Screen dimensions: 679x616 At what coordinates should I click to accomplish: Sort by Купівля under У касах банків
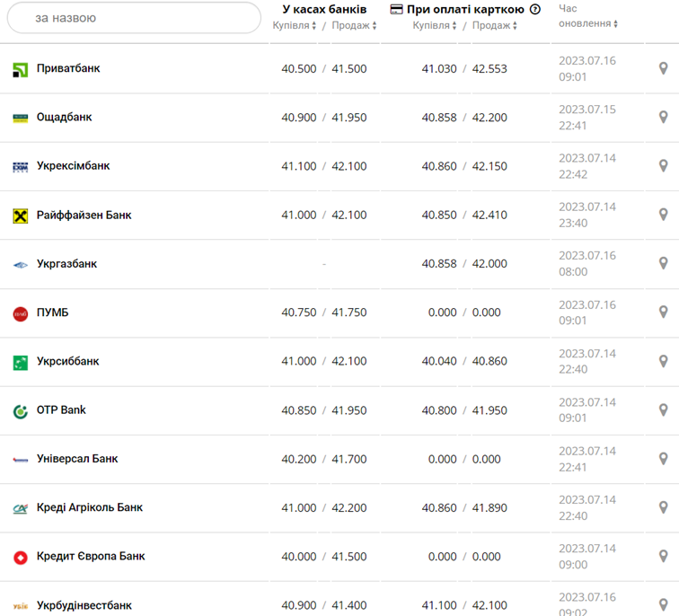tap(295, 26)
